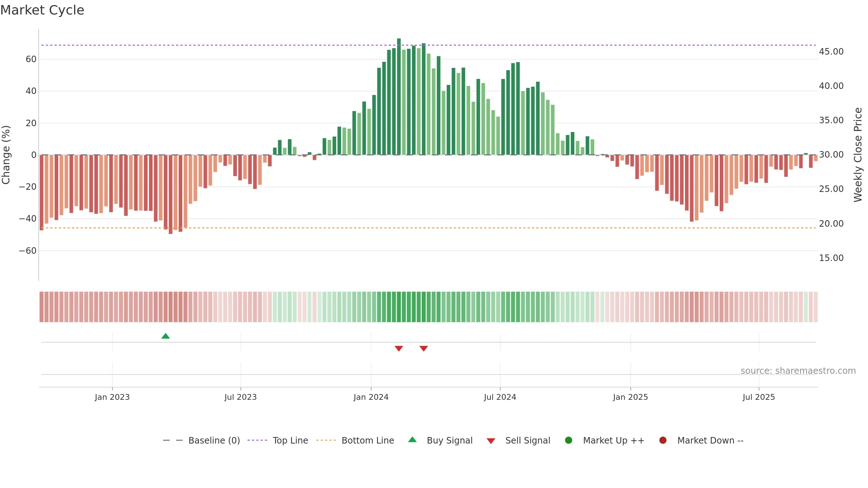Screen dimensions: 868x488
Task: Toggle the Sell Signal legend entry
Action: 518,440
